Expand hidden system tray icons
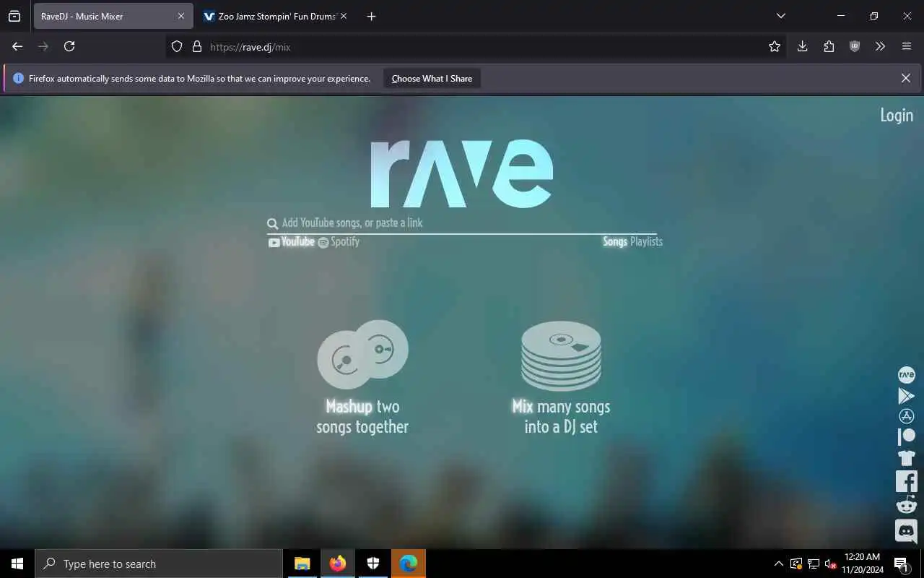The image size is (924, 578). point(778,564)
